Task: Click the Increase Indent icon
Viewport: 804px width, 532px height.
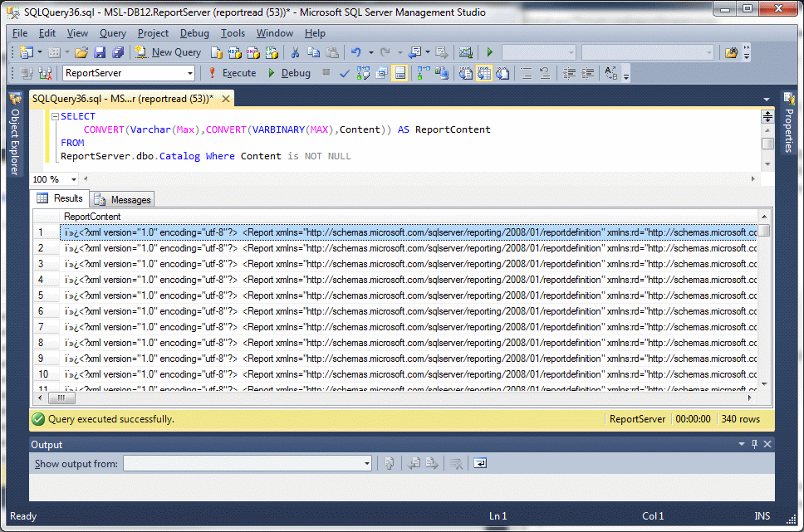Action: tap(588, 73)
